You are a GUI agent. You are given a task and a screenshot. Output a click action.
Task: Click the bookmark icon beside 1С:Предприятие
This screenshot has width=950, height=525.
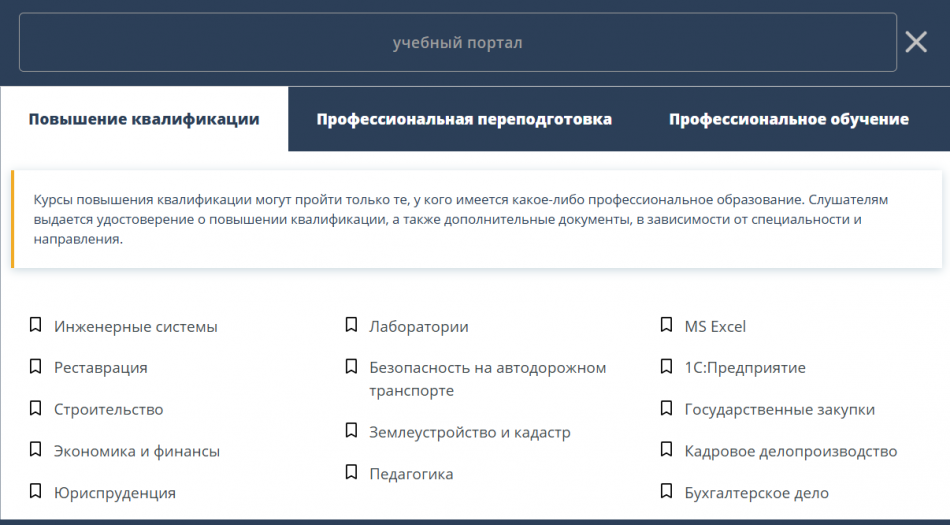tap(666, 366)
